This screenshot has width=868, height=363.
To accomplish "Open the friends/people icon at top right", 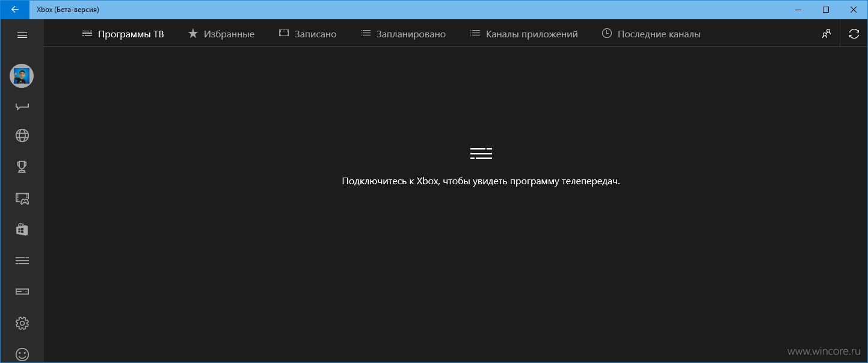I will 826,34.
